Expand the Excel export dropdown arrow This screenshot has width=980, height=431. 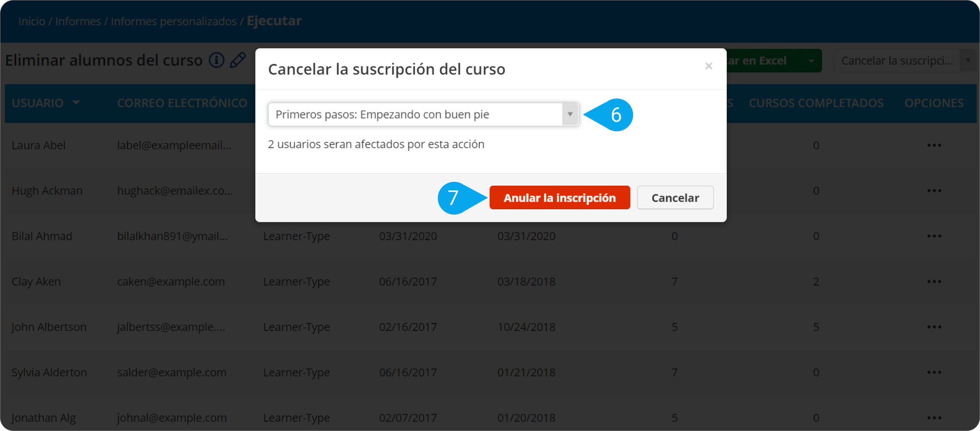811,61
